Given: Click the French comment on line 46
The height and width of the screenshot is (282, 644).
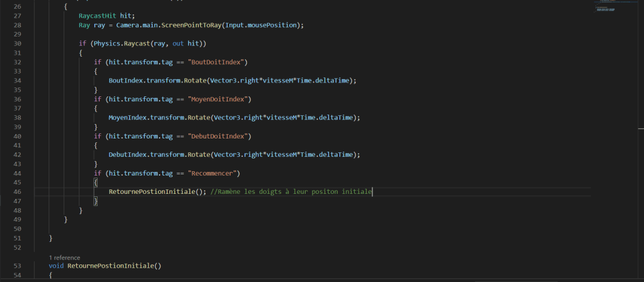Looking at the screenshot, I should 291,192.
